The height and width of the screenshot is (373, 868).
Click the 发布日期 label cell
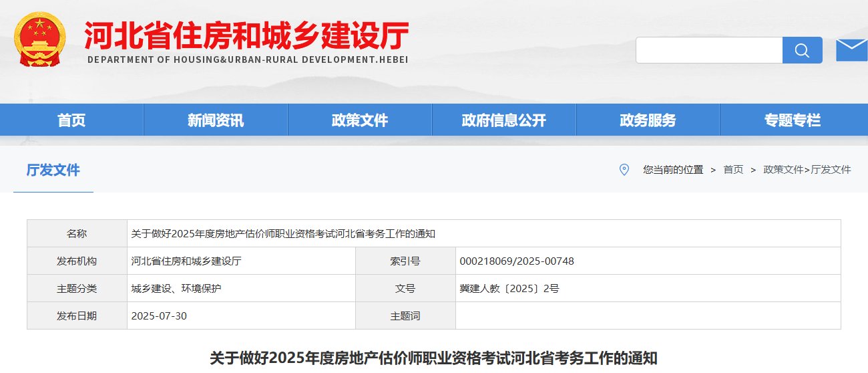77,316
